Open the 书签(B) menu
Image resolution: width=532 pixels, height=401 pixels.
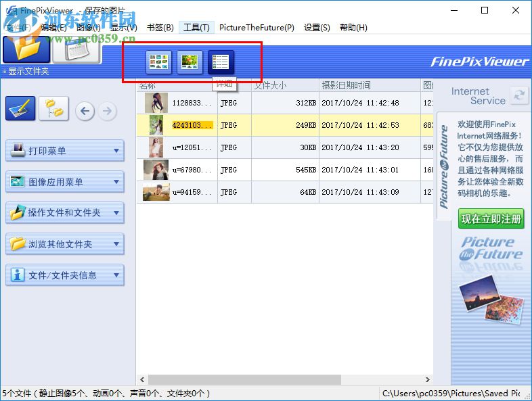(160, 28)
